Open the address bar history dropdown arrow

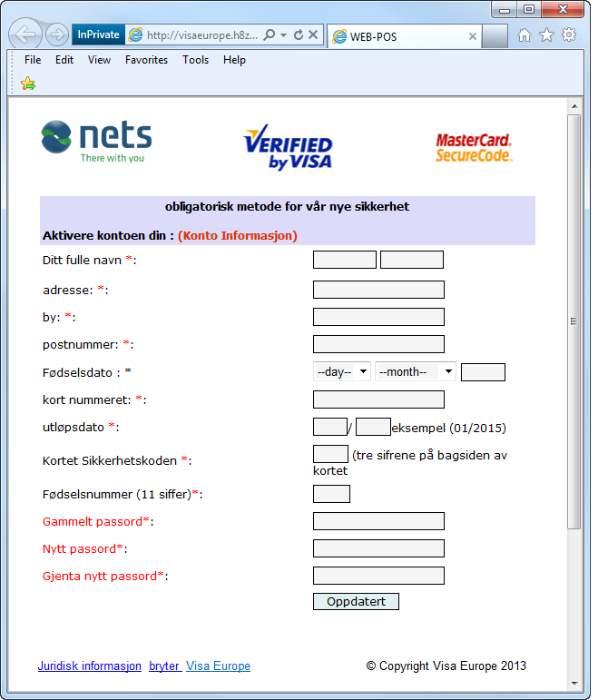284,35
